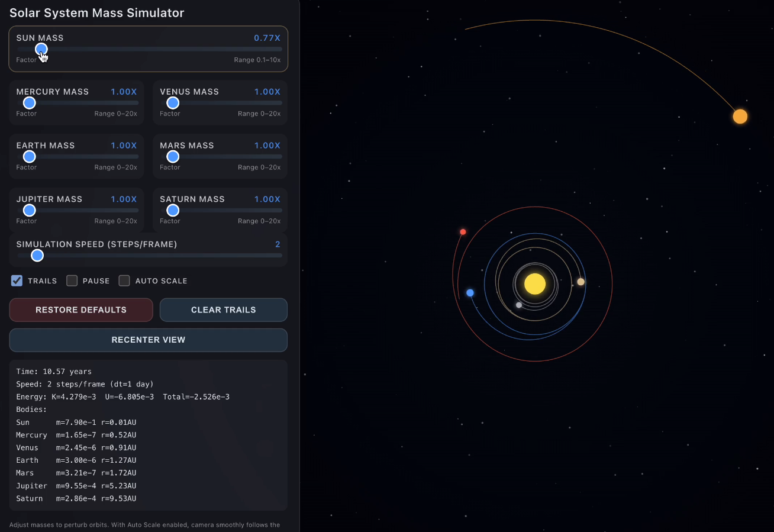Click the Simulation Speed slider handle

click(37, 256)
